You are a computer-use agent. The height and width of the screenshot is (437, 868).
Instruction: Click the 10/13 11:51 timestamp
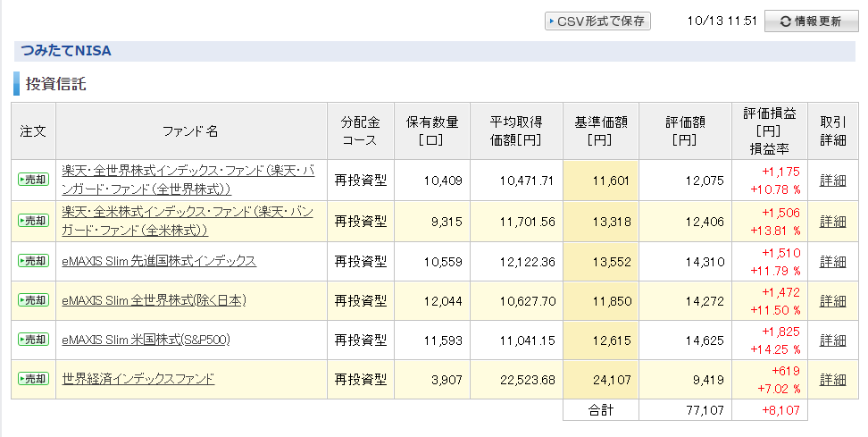point(722,21)
